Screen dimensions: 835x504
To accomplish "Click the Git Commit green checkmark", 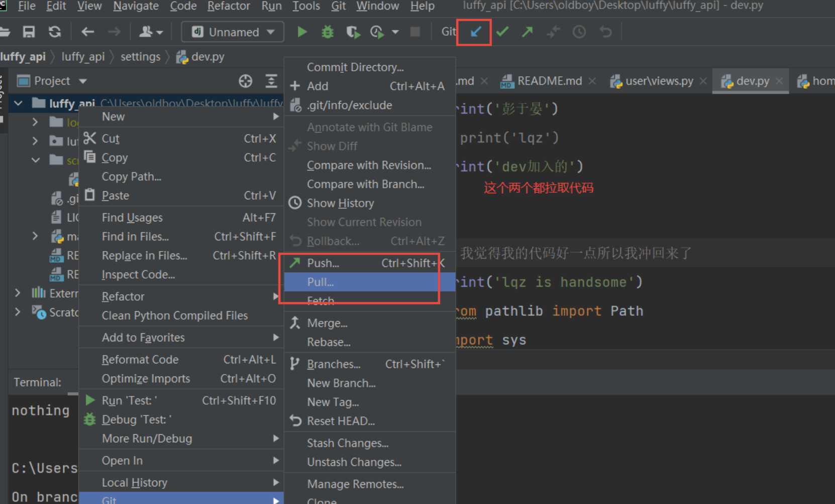I will (502, 32).
